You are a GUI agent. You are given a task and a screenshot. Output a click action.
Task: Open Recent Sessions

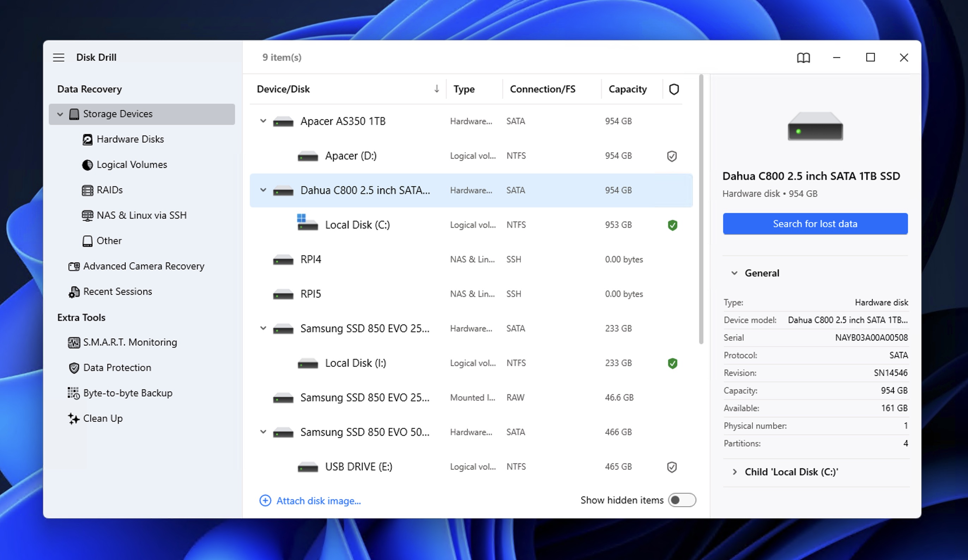pyautogui.click(x=117, y=291)
